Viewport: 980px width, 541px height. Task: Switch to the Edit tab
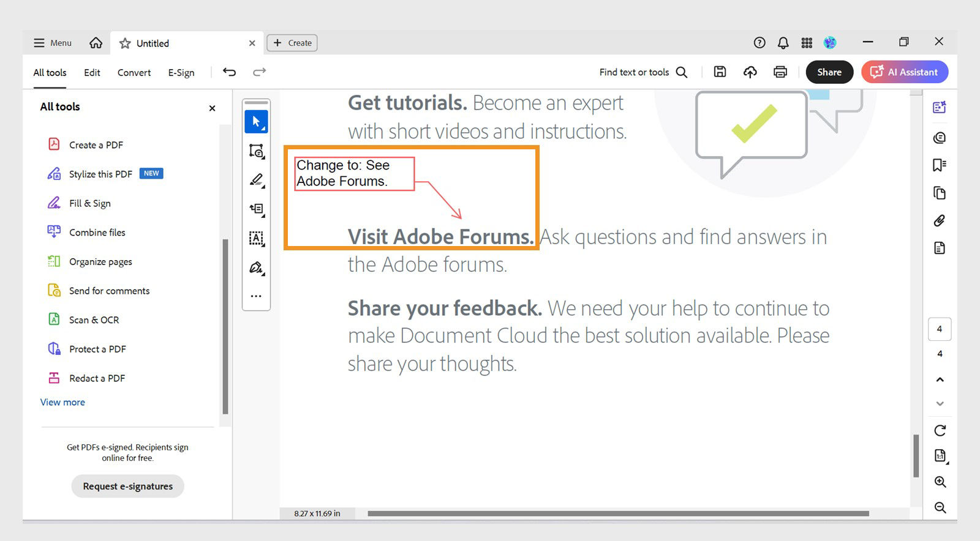click(92, 72)
